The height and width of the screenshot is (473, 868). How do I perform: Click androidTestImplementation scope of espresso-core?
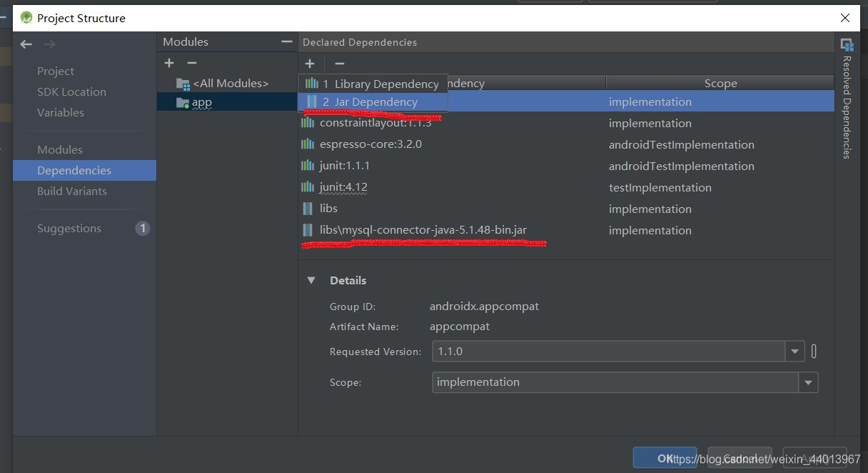pos(681,144)
